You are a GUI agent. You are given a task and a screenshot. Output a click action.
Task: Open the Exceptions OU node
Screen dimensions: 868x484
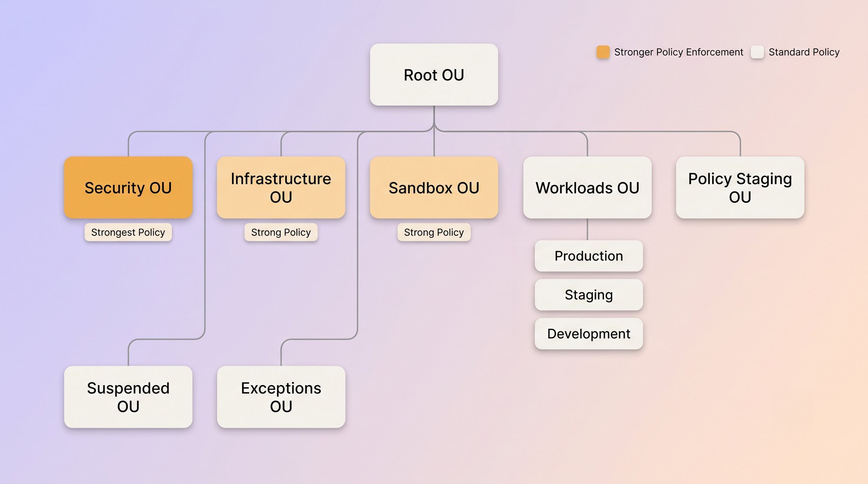coord(281,397)
